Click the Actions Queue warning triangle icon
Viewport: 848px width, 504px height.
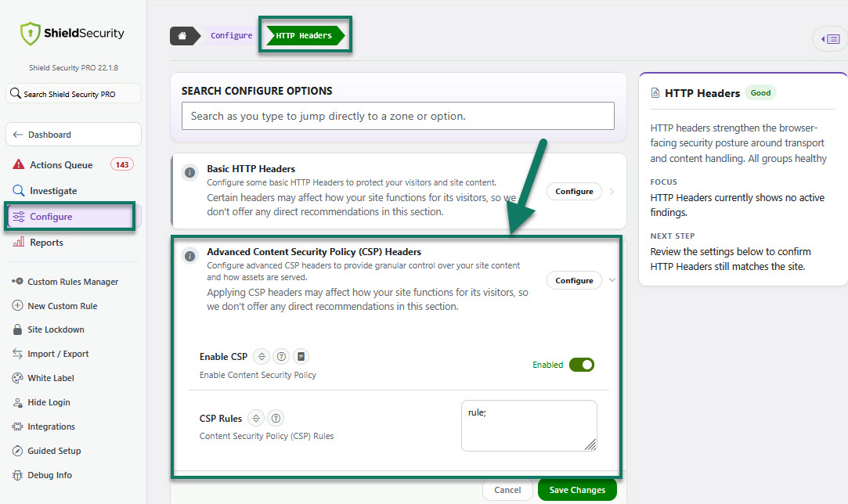18,164
